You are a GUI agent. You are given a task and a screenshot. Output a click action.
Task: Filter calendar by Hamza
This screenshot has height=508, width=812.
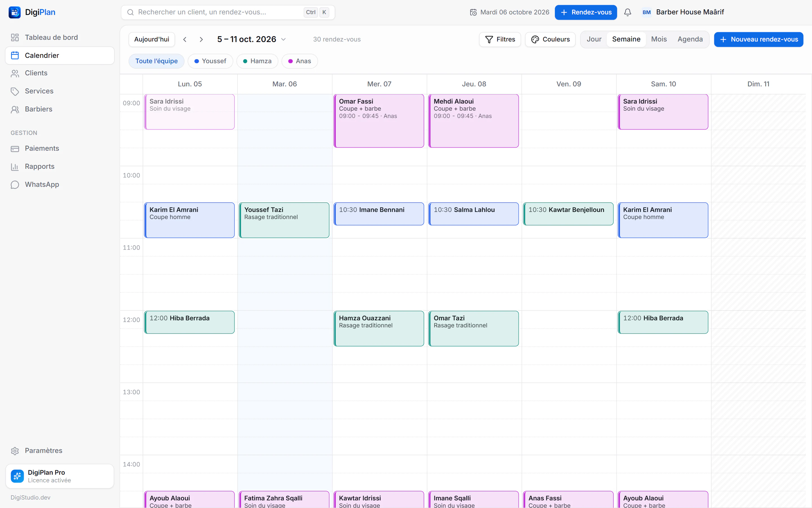[257, 61]
